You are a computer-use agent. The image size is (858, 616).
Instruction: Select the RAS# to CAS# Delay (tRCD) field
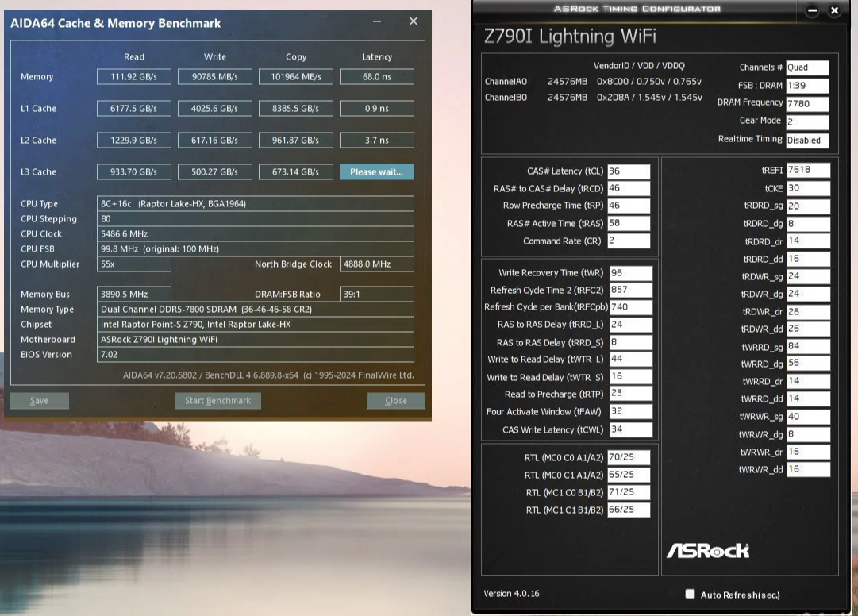tap(629, 188)
